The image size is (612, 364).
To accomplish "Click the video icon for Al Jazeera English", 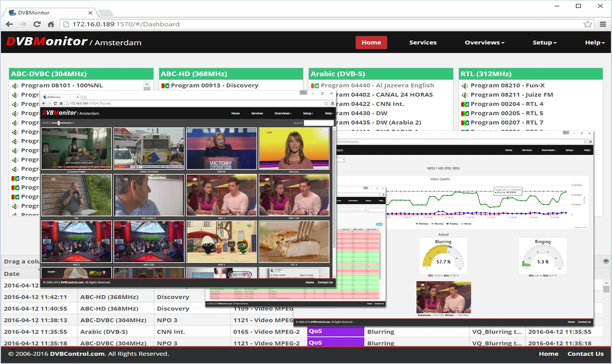I will [315, 86].
